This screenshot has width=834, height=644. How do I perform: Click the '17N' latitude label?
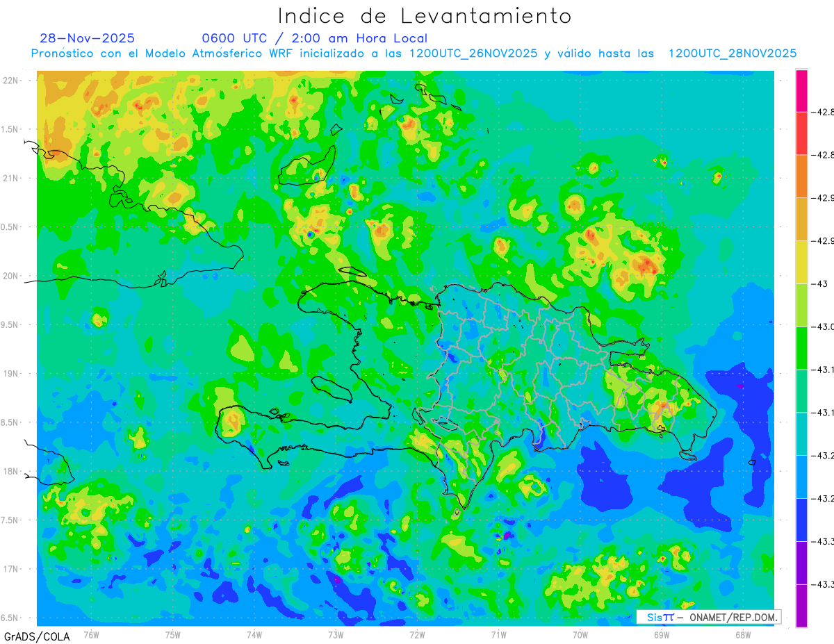pyautogui.click(x=10, y=569)
